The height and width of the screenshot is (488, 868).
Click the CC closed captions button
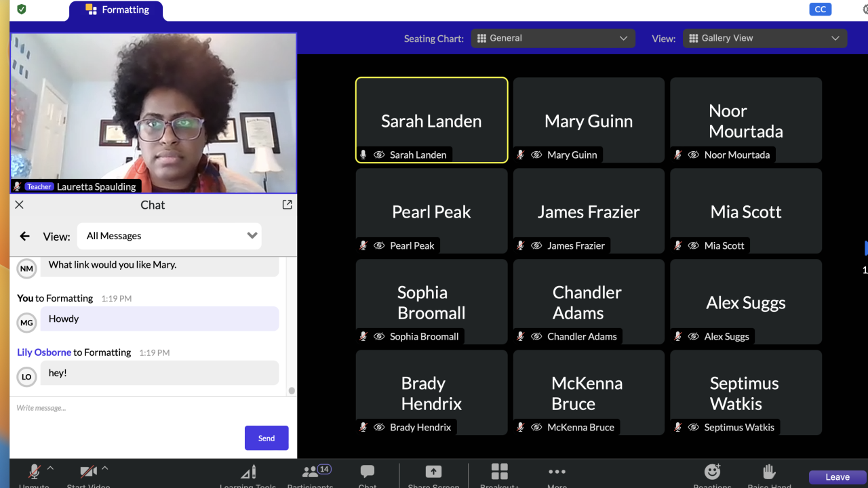821,9
